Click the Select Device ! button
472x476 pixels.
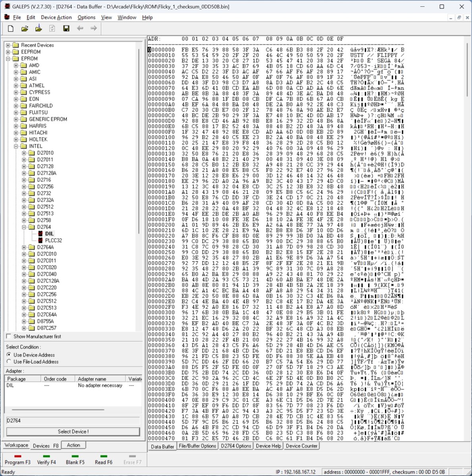point(73,432)
